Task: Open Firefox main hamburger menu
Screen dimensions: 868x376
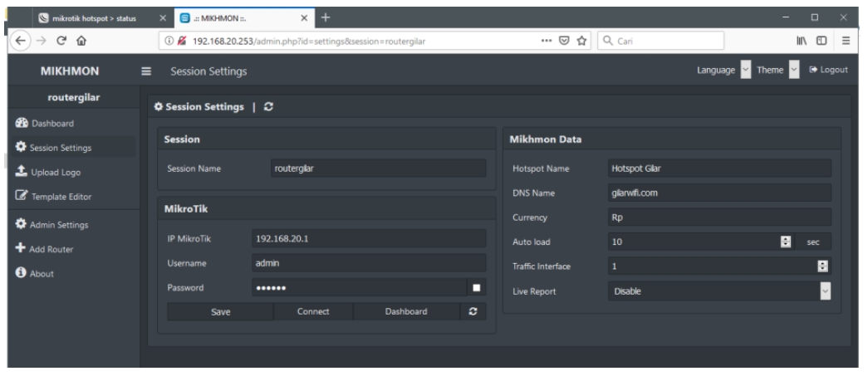Action: tap(846, 41)
